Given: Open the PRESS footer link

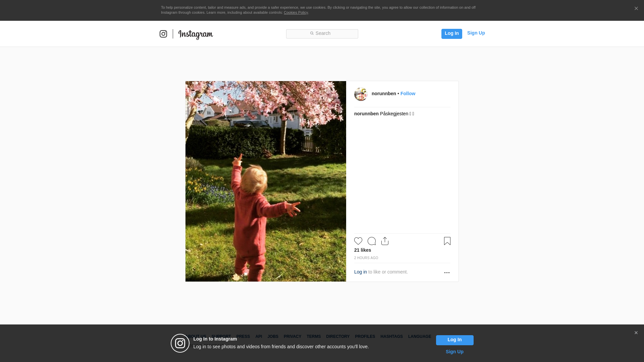Looking at the screenshot, I should [x=243, y=337].
